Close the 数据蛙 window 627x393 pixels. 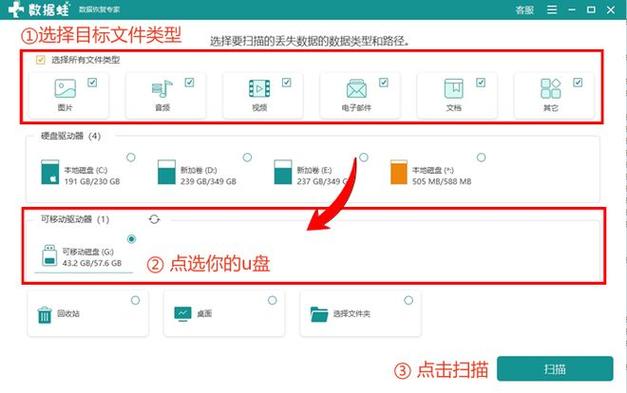click(x=611, y=10)
